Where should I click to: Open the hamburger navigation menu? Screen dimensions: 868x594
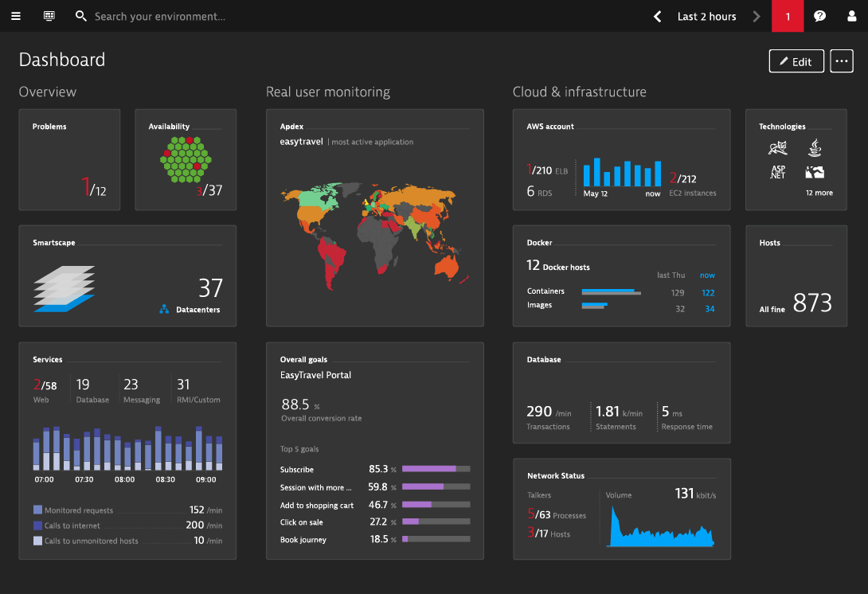click(x=16, y=16)
